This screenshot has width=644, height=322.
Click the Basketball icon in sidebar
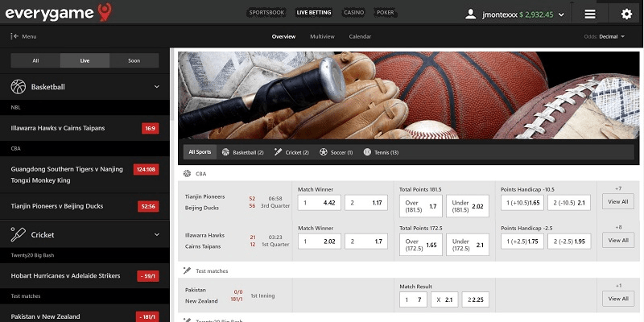[18, 87]
